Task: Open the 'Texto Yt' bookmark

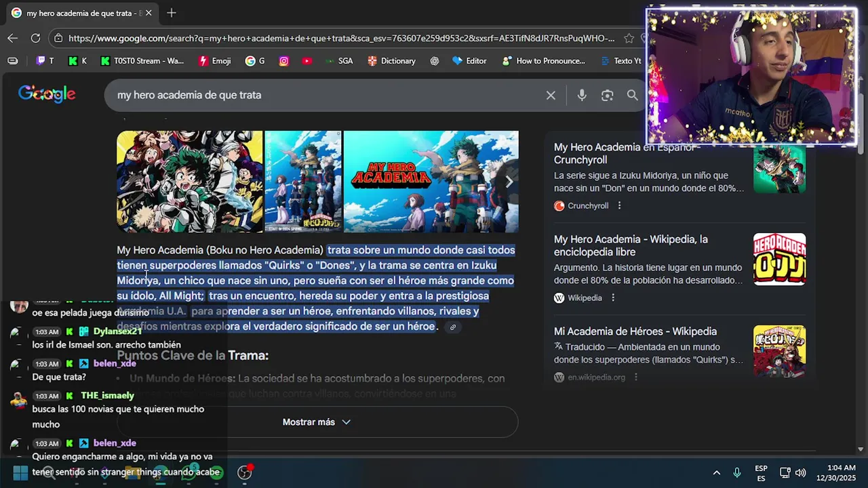Action: tap(620, 61)
